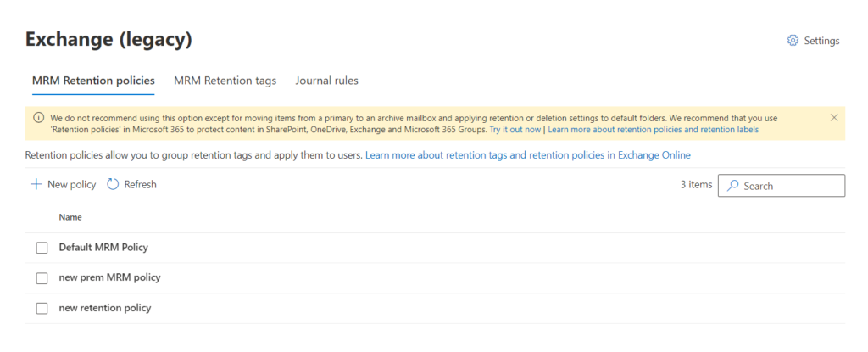Screen dimensions: 868x352
Task: Select the new retention policy checkbox
Action: (x=42, y=308)
